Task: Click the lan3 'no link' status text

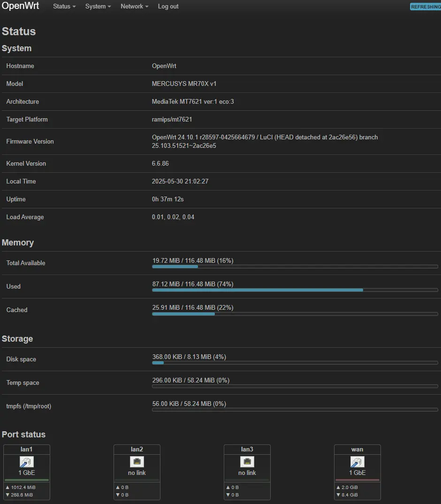Action: [247, 473]
